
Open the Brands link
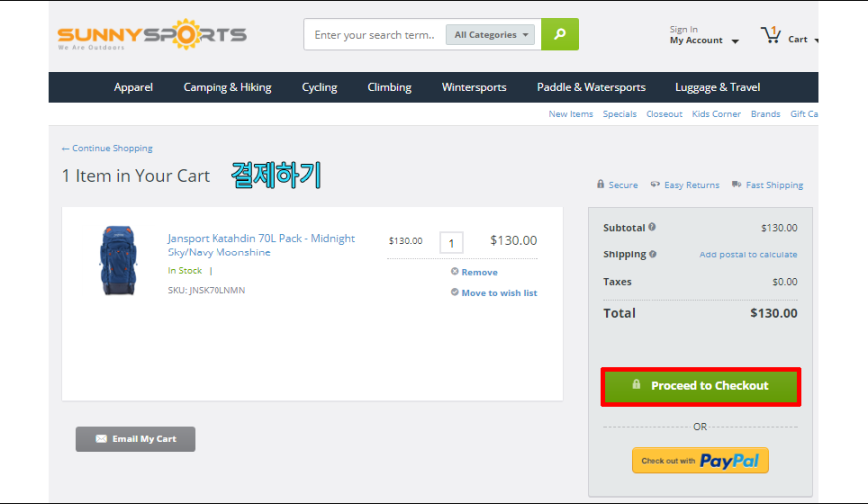(765, 114)
